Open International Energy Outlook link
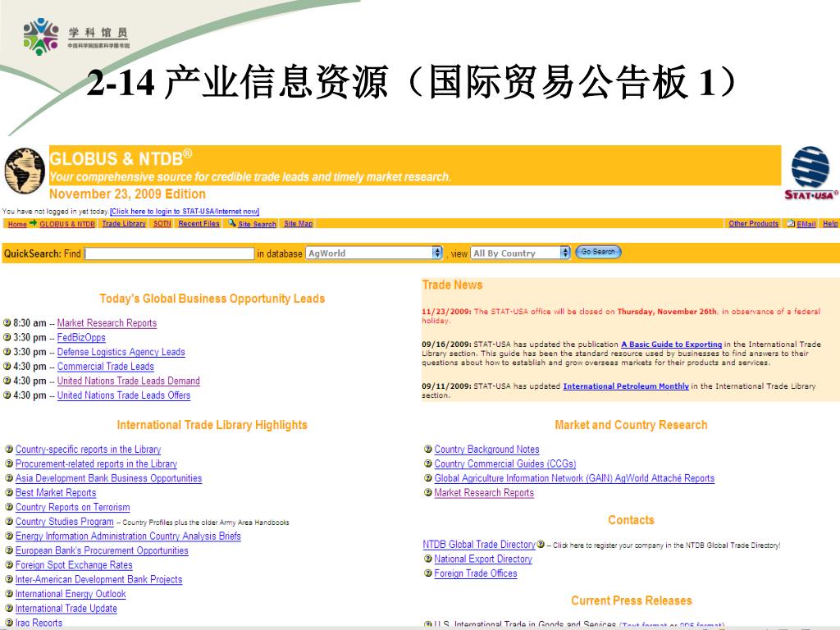 pos(71,594)
